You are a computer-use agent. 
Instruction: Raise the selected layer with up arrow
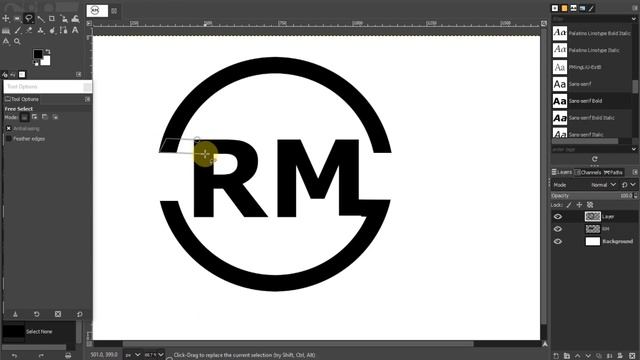(578, 356)
